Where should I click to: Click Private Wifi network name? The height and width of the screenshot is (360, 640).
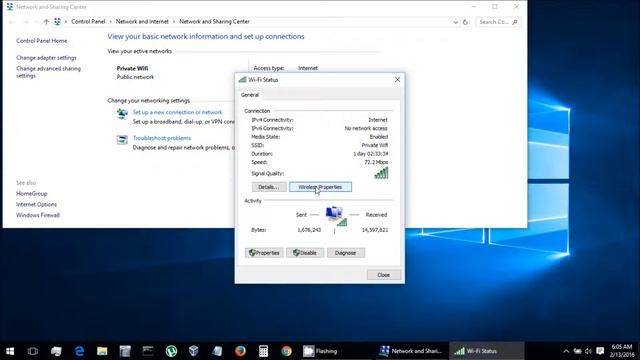132,68
